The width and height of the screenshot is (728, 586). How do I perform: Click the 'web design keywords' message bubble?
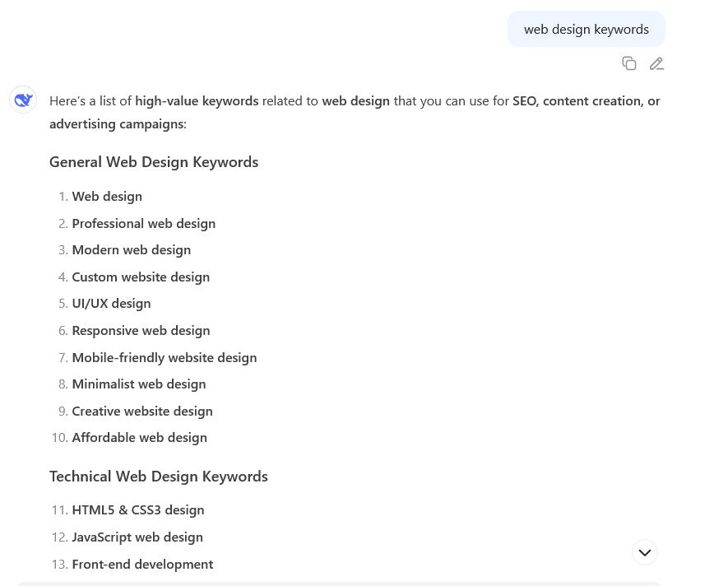(x=586, y=29)
